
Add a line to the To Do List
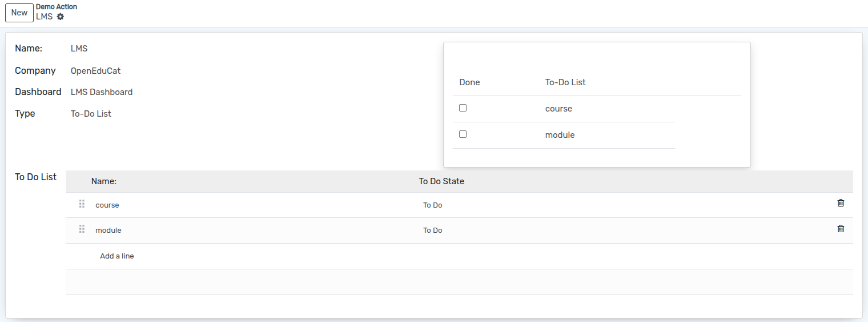click(117, 256)
